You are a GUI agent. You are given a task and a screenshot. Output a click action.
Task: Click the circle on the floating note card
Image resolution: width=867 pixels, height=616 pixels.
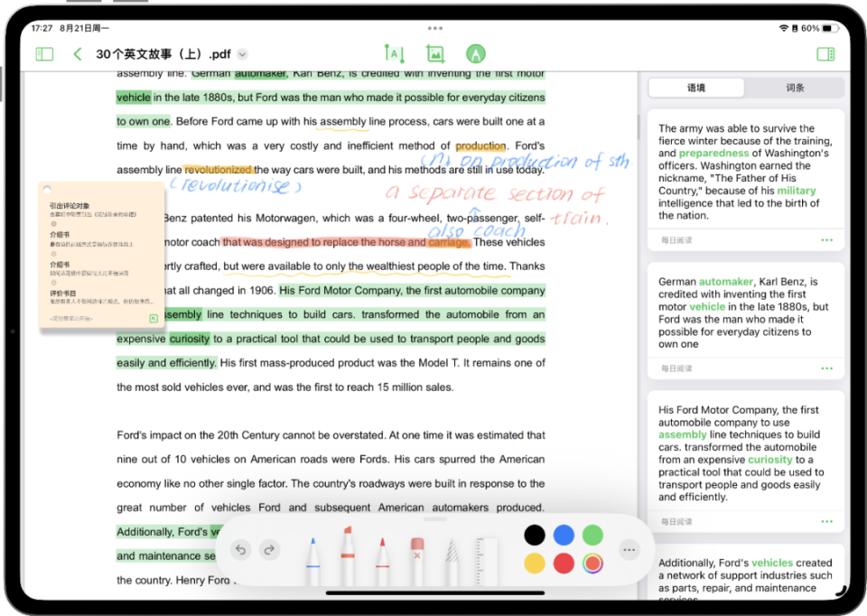[x=47, y=189]
